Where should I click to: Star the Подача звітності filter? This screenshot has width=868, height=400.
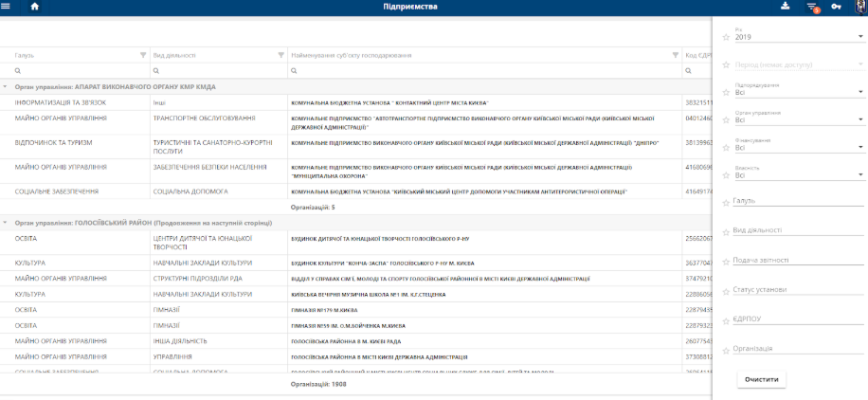[726, 262]
